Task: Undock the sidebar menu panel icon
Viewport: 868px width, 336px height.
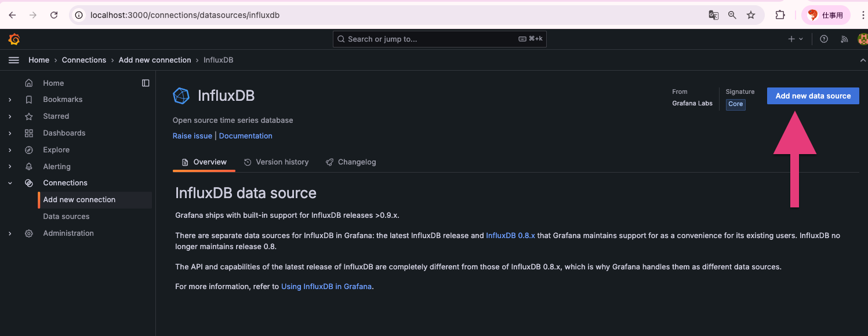Action: pos(146,83)
